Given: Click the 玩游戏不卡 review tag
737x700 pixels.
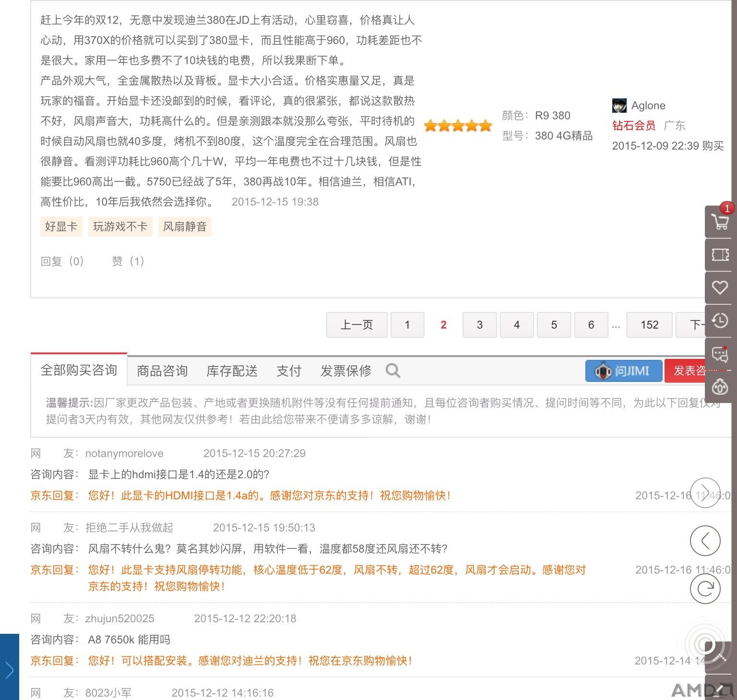Looking at the screenshot, I should tap(120, 226).
